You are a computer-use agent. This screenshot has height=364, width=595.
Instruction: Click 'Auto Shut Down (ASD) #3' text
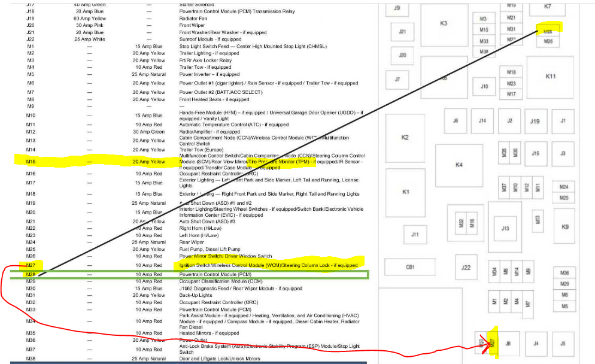(x=208, y=222)
